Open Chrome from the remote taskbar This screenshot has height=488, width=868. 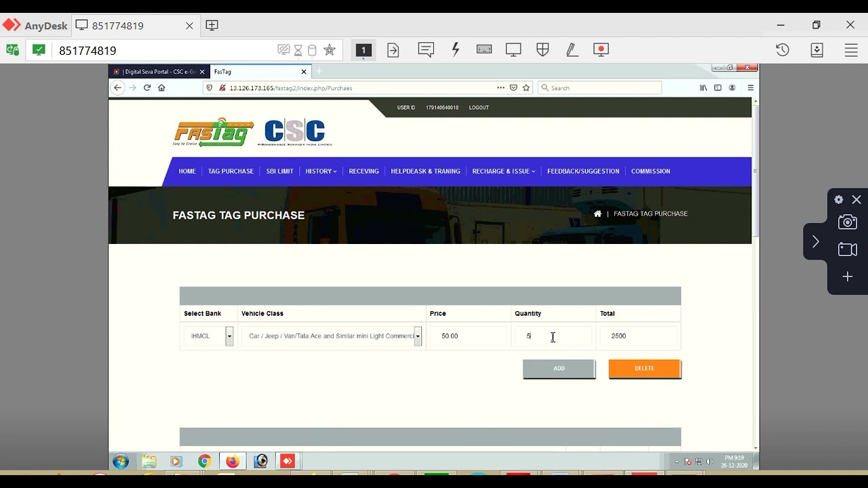204,462
